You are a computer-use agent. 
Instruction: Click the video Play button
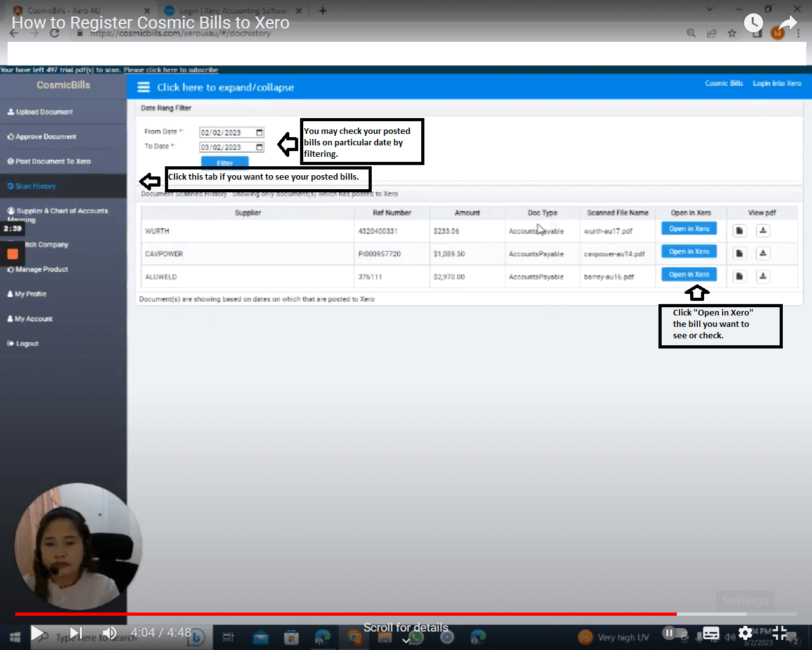click(x=37, y=633)
